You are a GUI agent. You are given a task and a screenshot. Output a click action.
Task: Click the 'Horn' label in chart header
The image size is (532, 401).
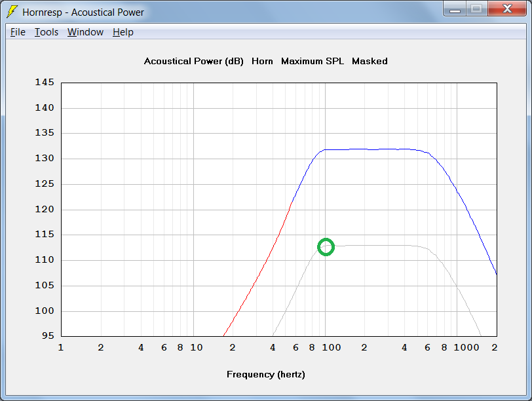click(x=262, y=62)
